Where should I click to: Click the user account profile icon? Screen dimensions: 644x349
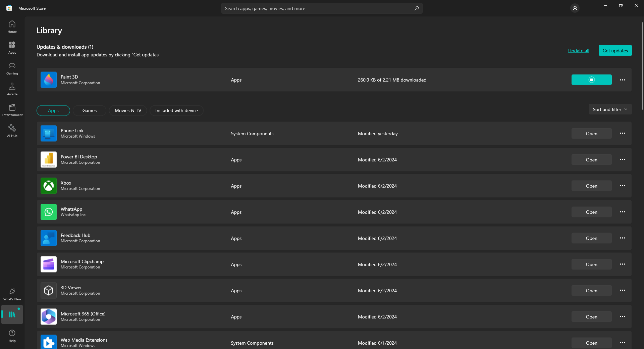(x=575, y=8)
